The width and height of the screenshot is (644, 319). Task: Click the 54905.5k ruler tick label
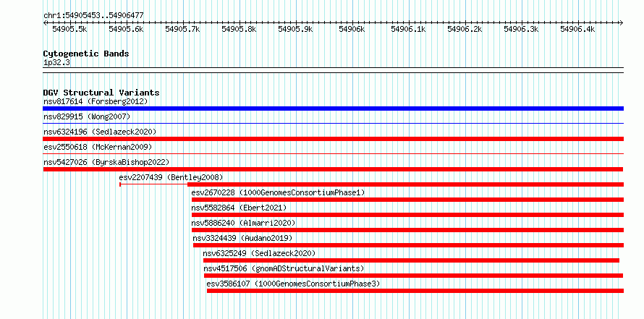(x=69, y=29)
